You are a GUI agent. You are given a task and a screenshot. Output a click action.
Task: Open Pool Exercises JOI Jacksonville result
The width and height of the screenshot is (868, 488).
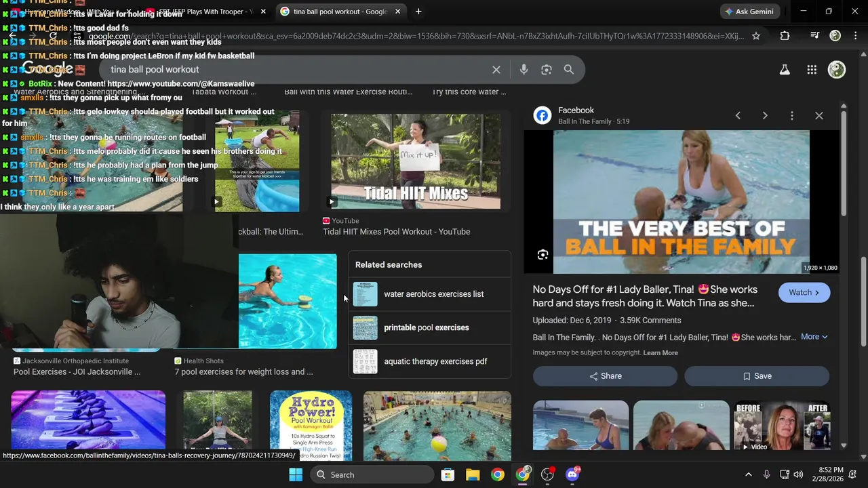[77, 372]
